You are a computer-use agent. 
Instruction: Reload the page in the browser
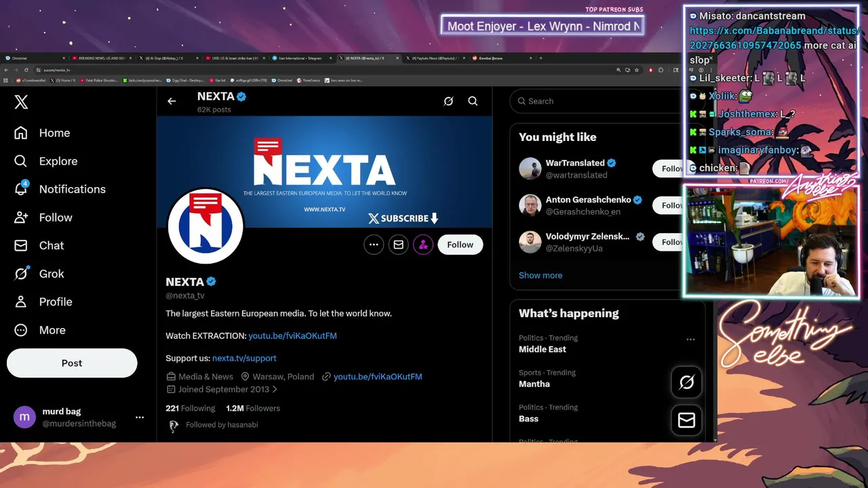(x=26, y=70)
